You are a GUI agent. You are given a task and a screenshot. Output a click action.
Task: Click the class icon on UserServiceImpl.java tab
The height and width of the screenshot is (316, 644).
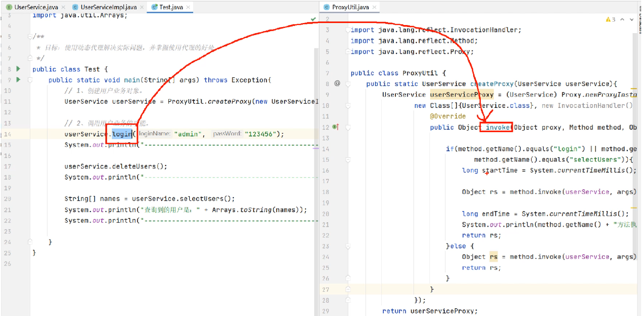[x=75, y=7]
